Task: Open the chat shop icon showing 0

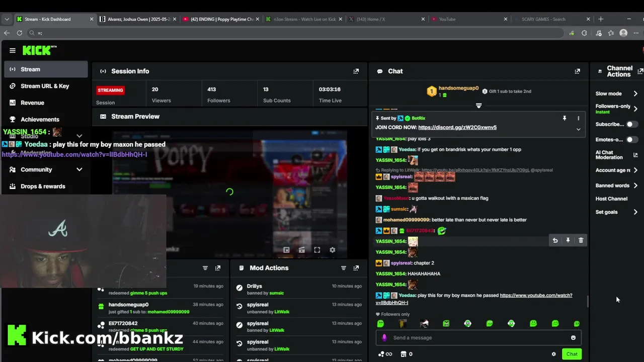Action: [x=407, y=354]
